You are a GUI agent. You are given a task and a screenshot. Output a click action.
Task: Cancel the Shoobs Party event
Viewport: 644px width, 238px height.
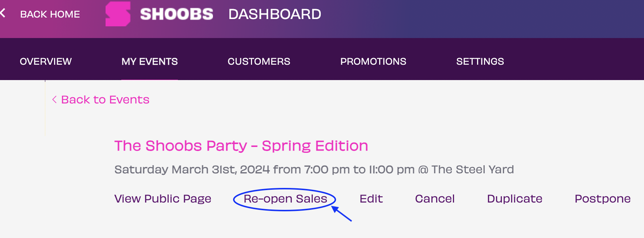click(435, 199)
